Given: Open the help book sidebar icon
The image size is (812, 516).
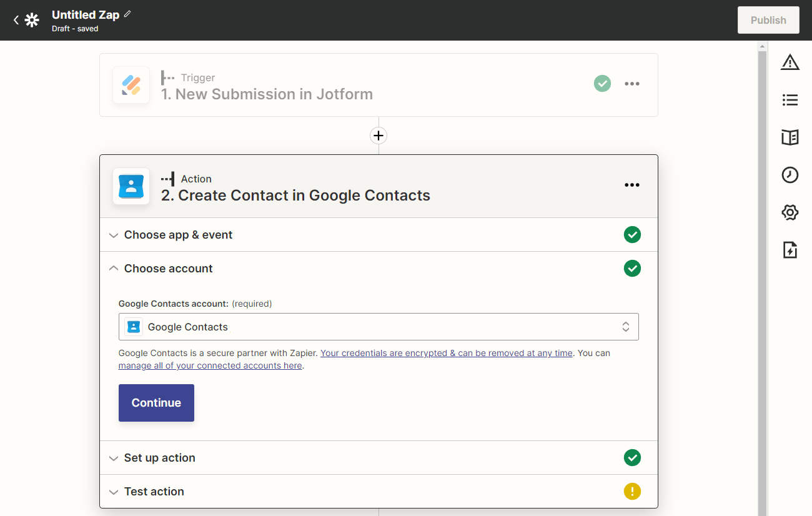Looking at the screenshot, I should point(790,137).
